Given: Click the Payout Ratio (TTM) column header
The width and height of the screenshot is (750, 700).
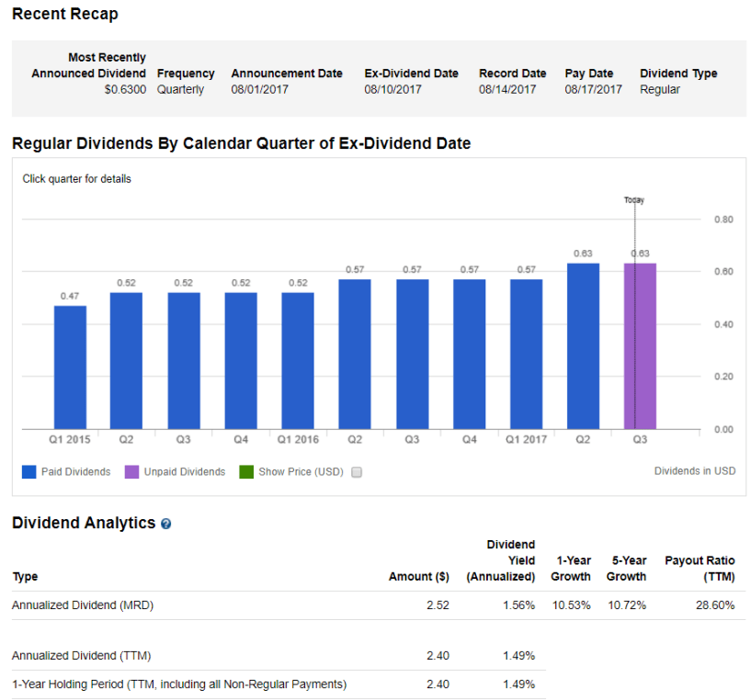Looking at the screenshot, I should point(699,569).
